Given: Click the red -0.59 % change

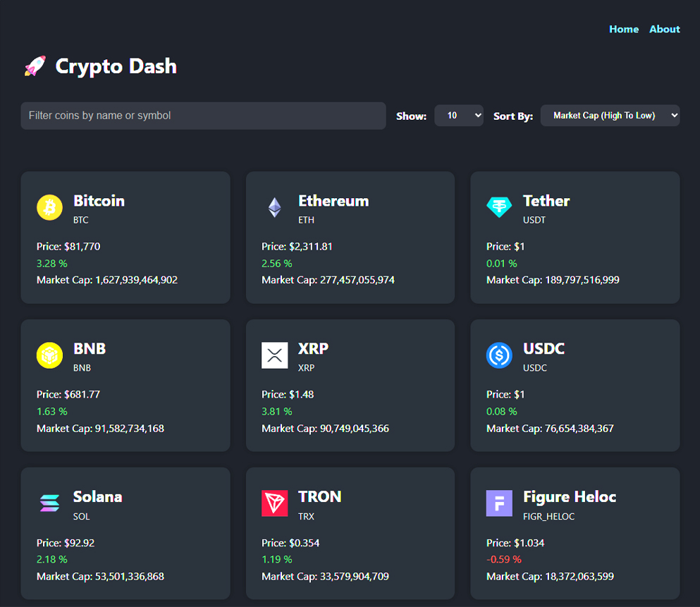Looking at the screenshot, I should tap(503, 559).
